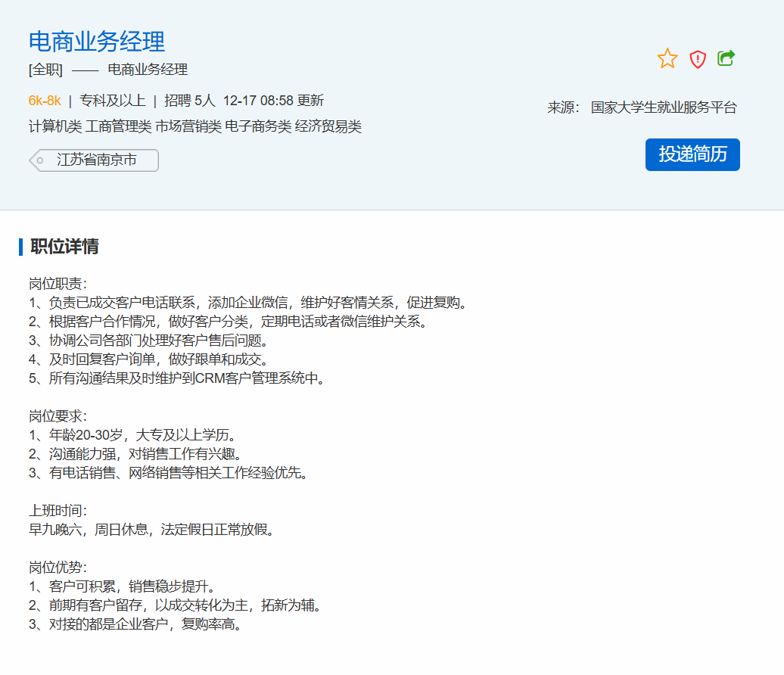Click the 12-17 08:58 更新 timestamp

[273, 101]
